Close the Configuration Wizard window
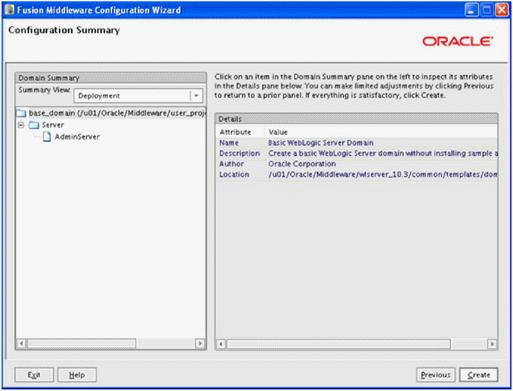 click(x=502, y=10)
